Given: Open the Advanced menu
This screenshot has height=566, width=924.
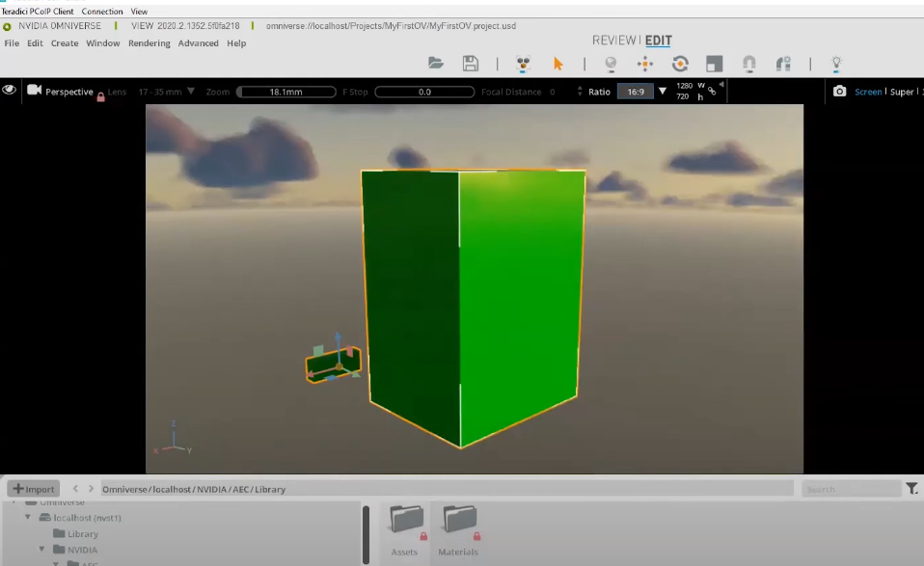Looking at the screenshot, I should click(x=198, y=43).
